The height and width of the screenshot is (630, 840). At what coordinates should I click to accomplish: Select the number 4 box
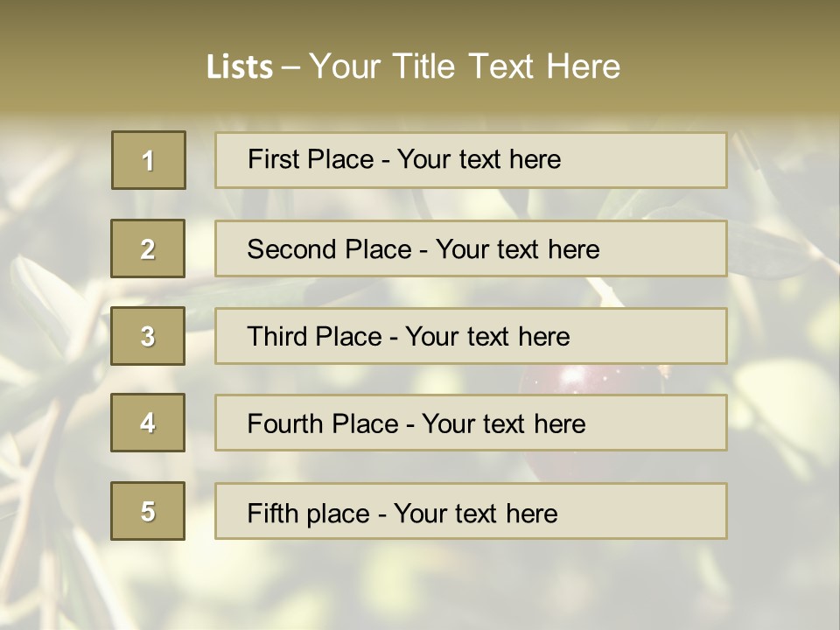148,423
